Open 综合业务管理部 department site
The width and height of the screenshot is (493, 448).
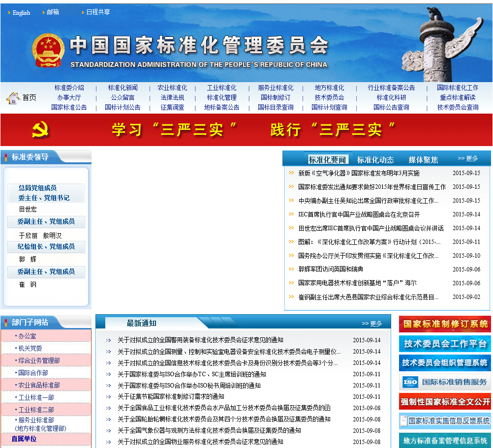pos(39,360)
